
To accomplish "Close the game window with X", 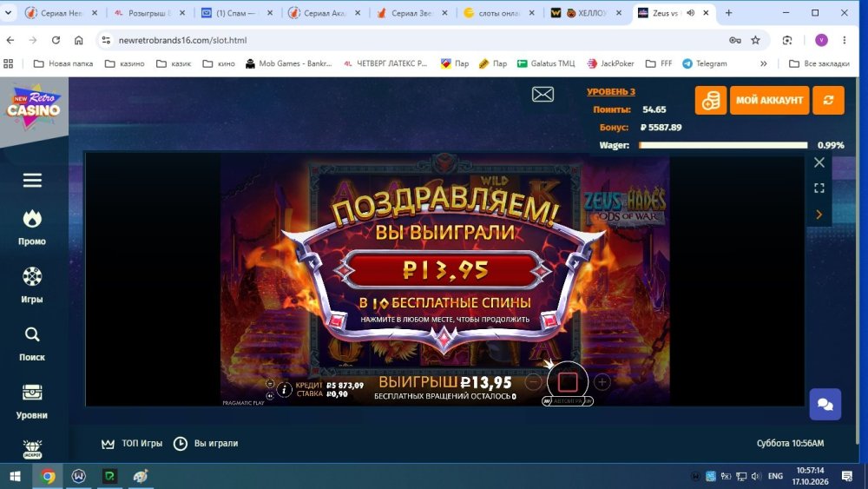I will point(819,162).
